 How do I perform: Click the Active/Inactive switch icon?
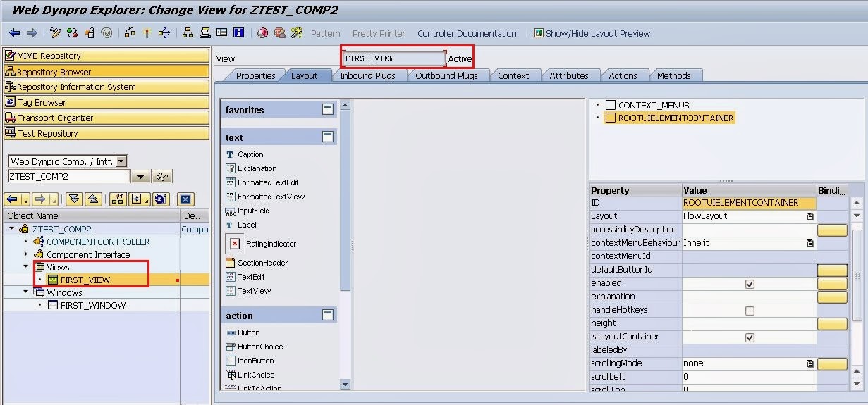pos(73,33)
